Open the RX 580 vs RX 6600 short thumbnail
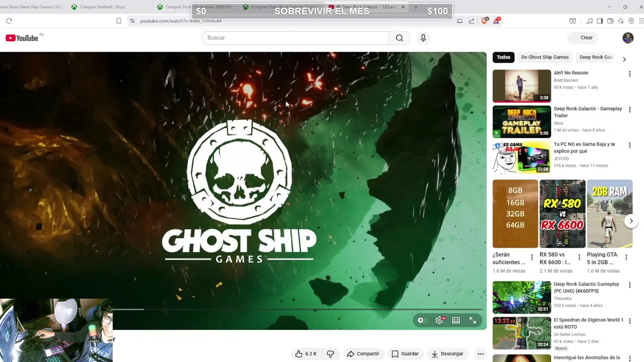Image resolution: width=644 pixels, height=362 pixels. pyautogui.click(x=562, y=214)
